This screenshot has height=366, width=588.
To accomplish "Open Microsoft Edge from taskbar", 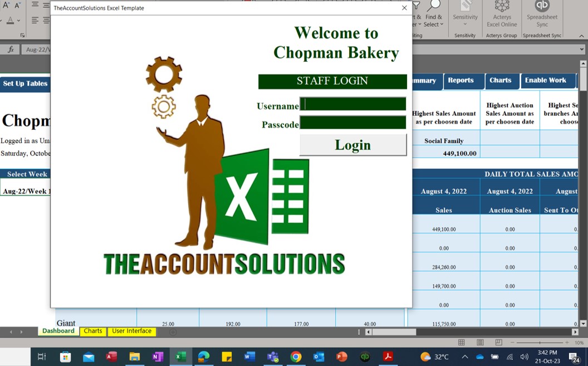I will pos(204,357).
